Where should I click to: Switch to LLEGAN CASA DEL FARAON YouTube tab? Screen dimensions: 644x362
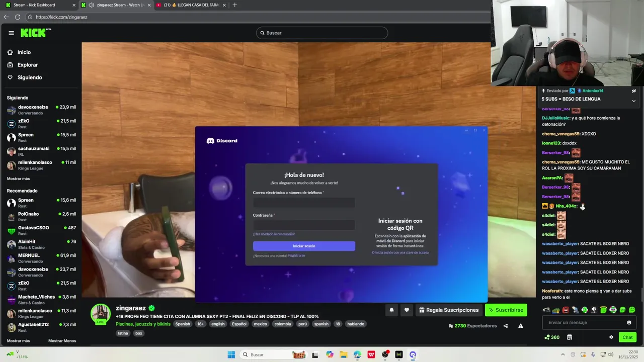click(x=191, y=5)
